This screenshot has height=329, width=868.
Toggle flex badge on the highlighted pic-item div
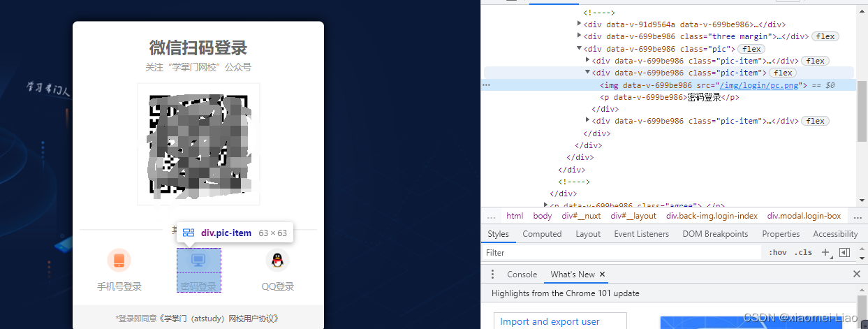coord(783,73)
